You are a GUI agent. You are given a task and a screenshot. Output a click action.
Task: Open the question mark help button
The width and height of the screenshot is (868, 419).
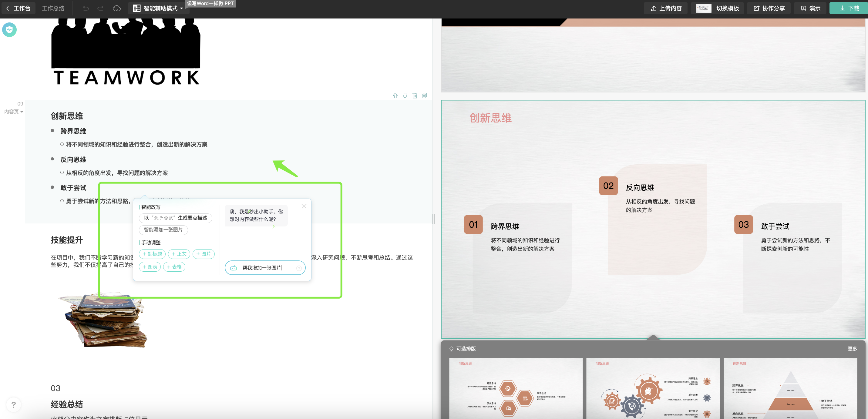tap(13, 404)
